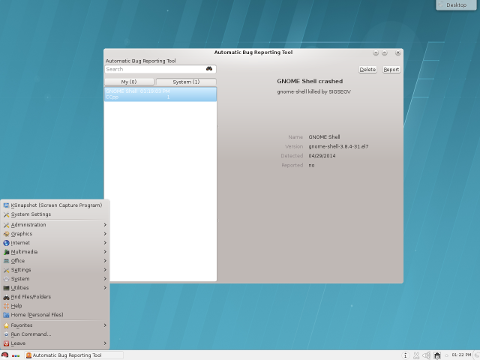The height and width of the screenshot is (360, 480).
Task: Click the Favorites star icon
Action: click(6, 325)
